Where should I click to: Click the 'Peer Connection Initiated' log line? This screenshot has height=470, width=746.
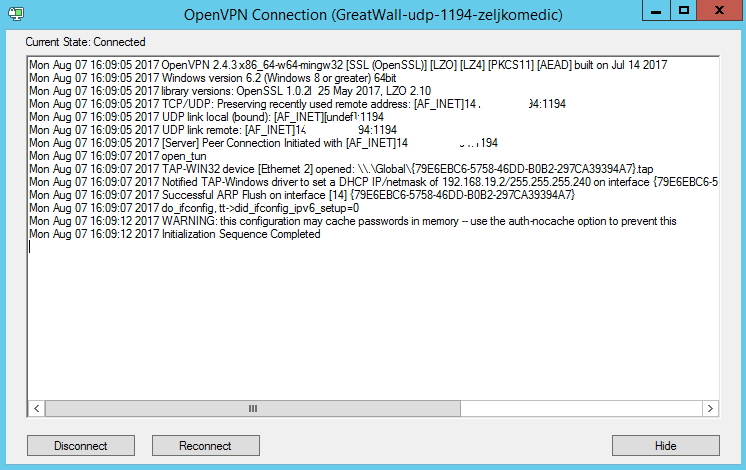(263, 143)
